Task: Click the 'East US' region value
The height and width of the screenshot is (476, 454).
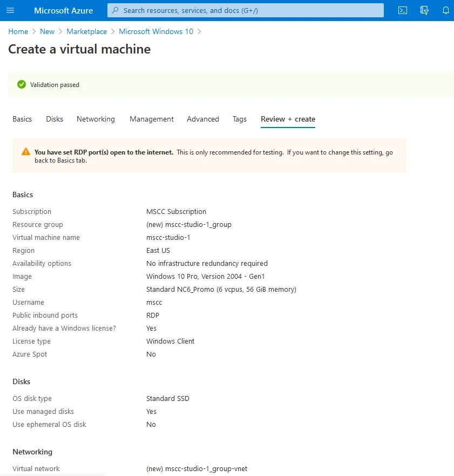Action: coord(158,251)
